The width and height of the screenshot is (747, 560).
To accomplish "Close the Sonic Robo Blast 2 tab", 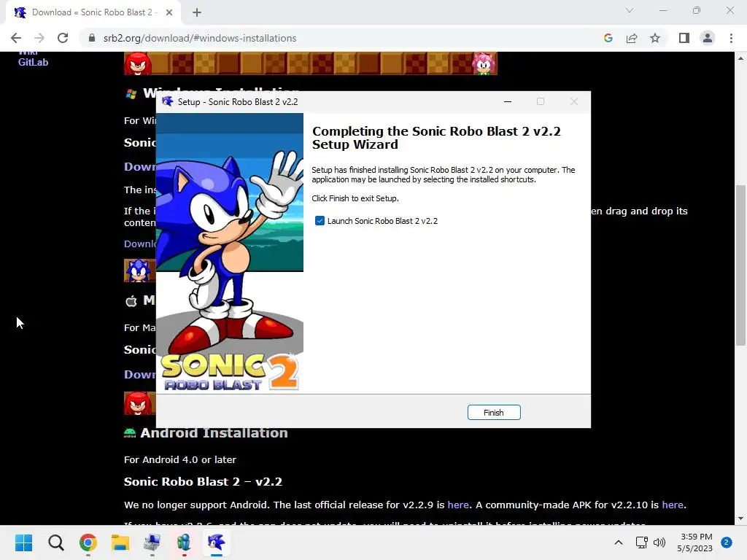I will click(x=169, y=12).
